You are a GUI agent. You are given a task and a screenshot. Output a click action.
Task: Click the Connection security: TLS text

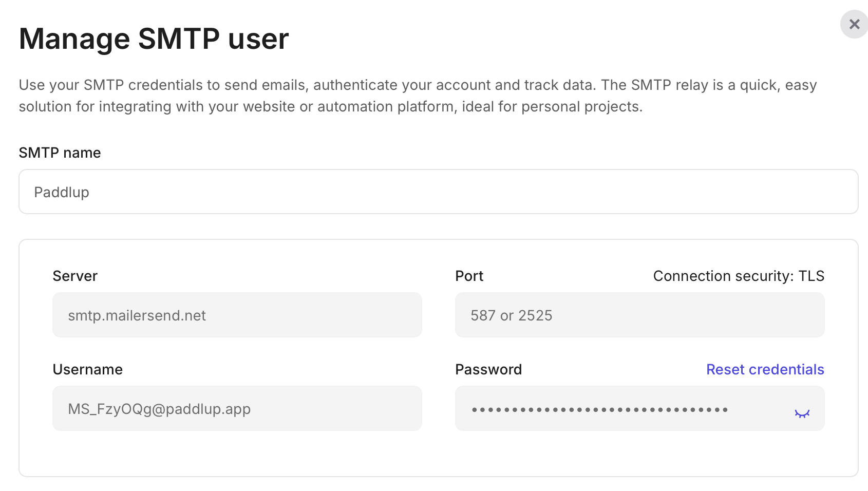pos(738,276)
